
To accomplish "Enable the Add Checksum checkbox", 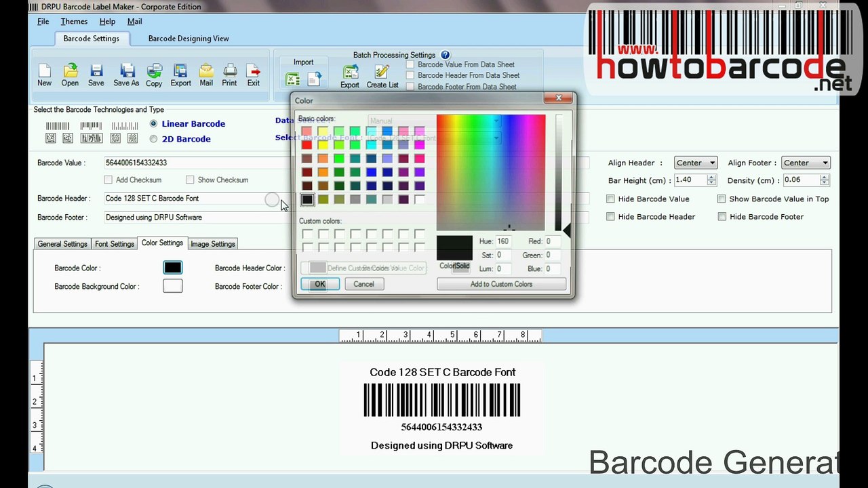I will [108, 180].
